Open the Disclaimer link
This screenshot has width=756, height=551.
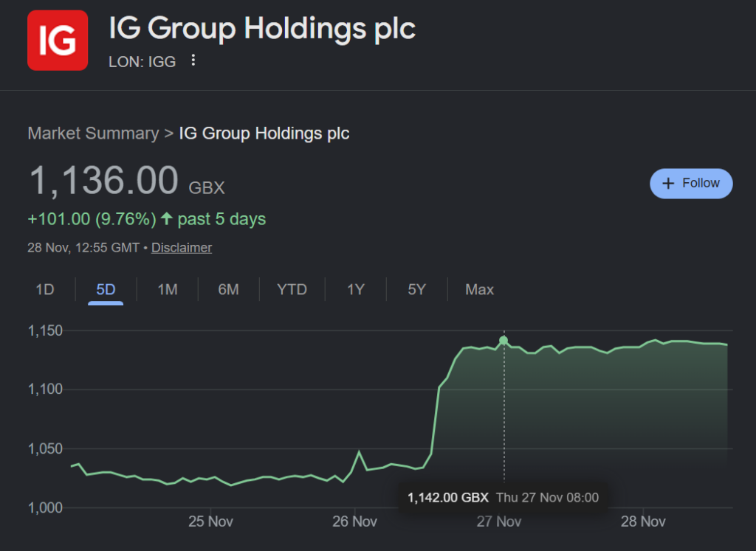pos(181,248)
